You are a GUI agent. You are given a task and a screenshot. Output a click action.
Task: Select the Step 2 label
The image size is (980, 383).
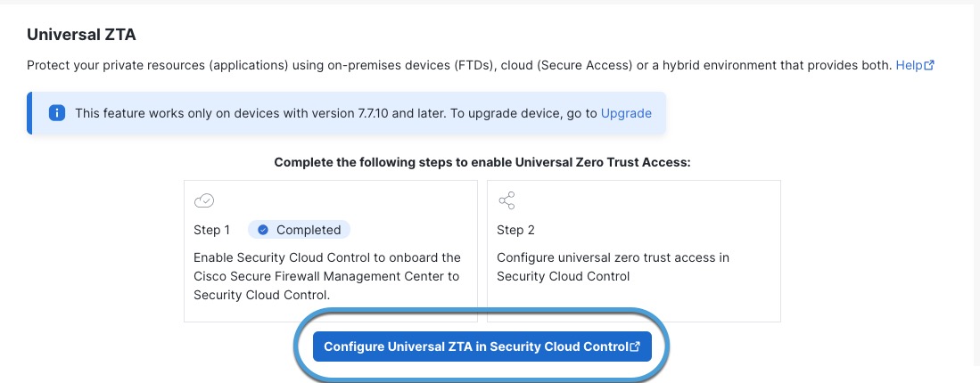515,230
